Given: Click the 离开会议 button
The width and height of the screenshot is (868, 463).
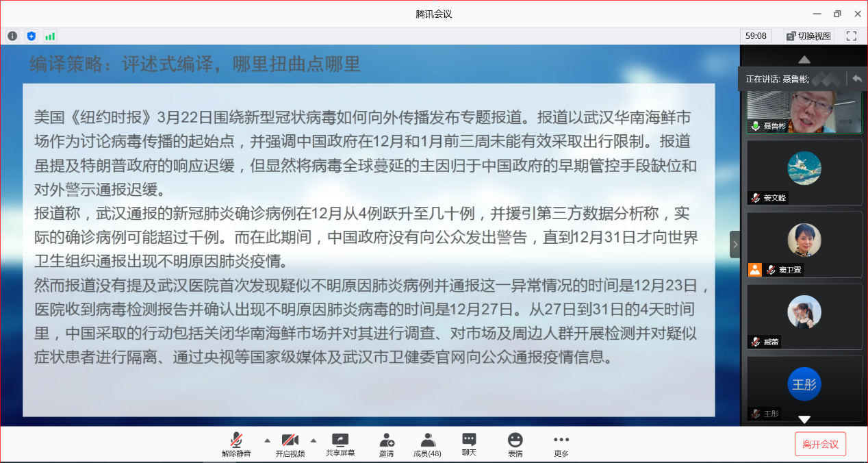Looking at the screenshot, I should (x=820, y=444).
